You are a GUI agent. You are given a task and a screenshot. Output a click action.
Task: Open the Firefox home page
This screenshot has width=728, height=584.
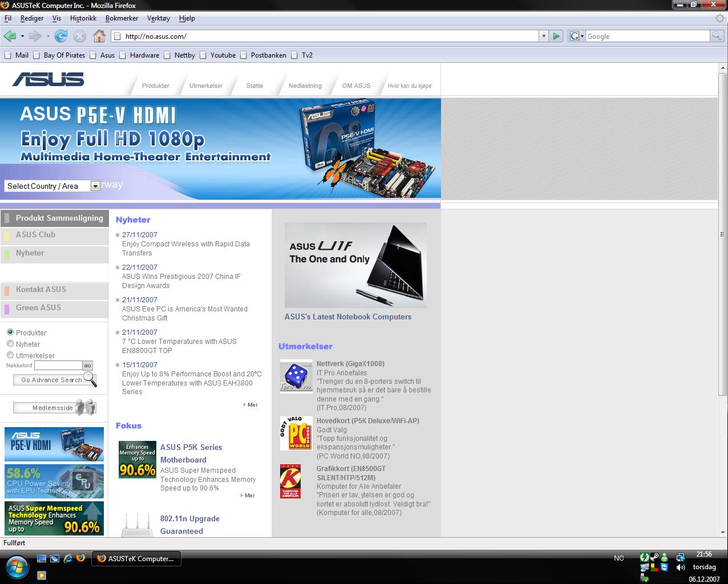tap(99, 36)
